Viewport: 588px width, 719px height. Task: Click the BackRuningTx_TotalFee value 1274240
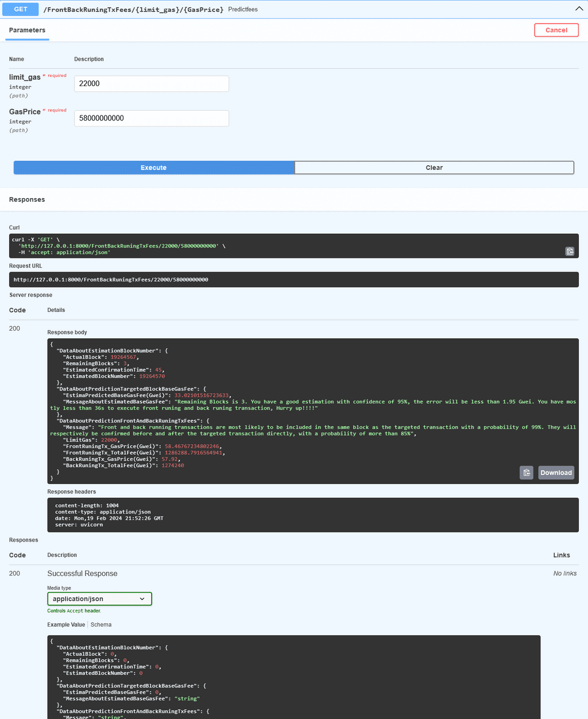173,465
